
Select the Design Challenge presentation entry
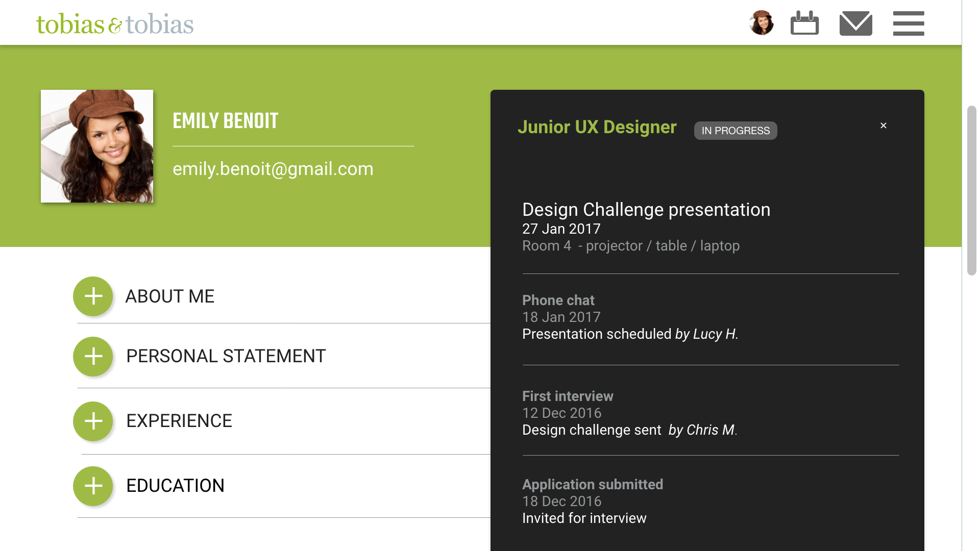646,210
